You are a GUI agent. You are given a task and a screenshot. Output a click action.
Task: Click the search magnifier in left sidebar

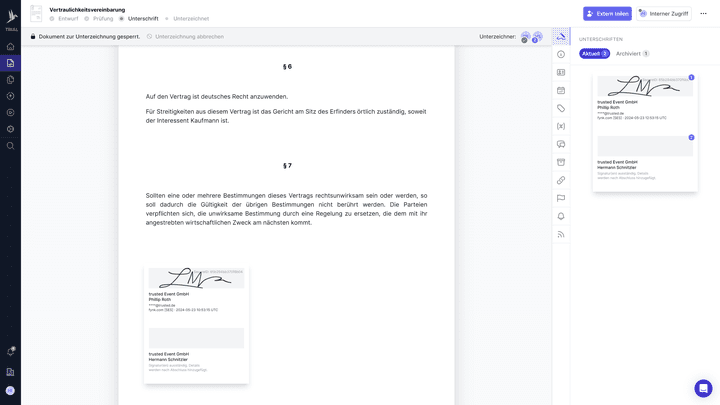point(10,146)
